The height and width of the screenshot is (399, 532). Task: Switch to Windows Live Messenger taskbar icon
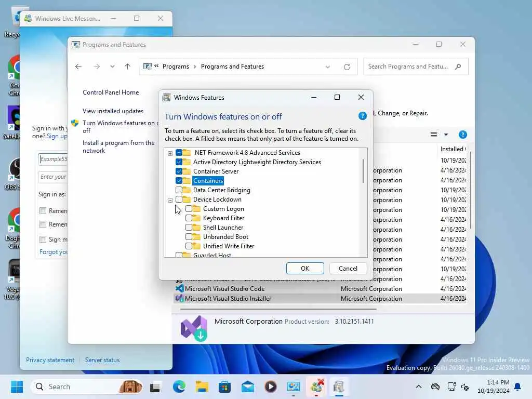pyautogui.click(x=316, y=387)
